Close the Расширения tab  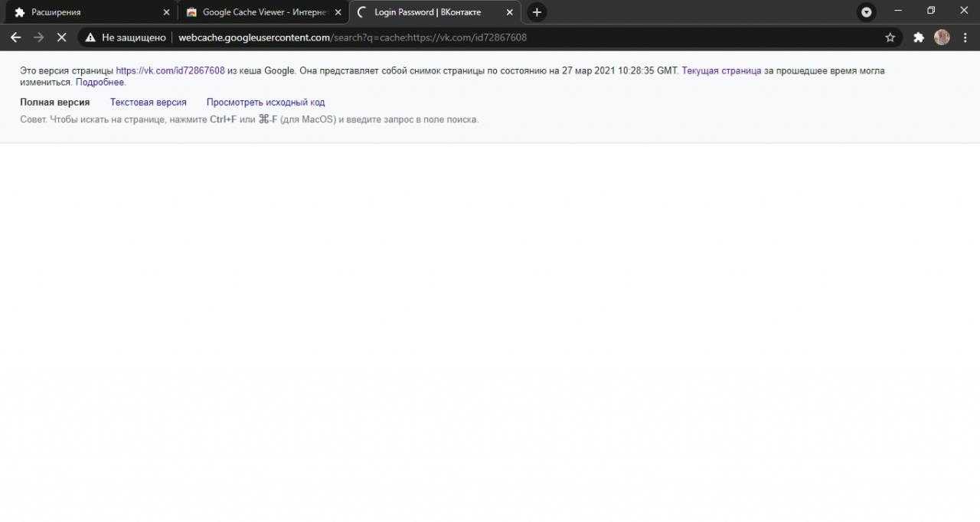point(166,12)
